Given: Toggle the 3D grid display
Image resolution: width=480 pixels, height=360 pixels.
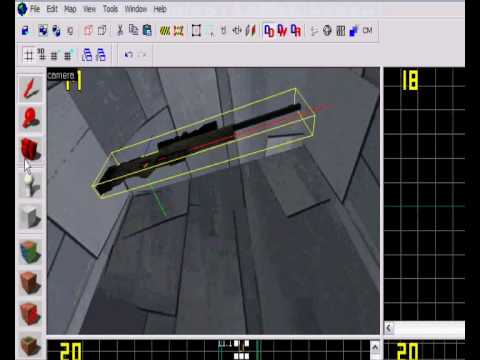Looking at the screenshot, I should (41, 54).
